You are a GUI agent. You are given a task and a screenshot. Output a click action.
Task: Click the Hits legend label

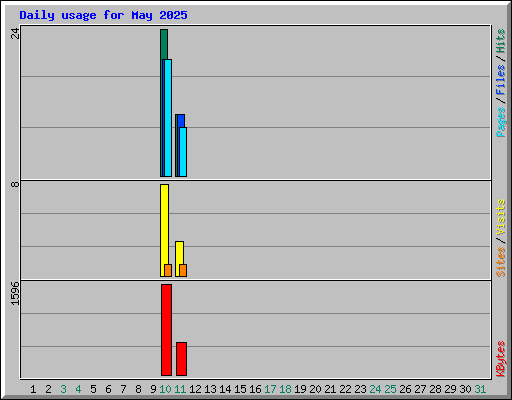point(500,41)
